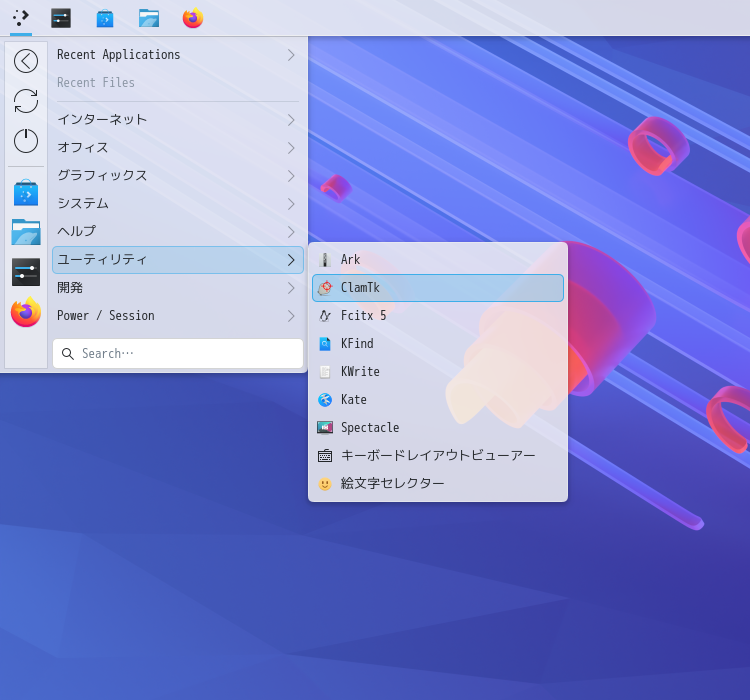Click the power icon in menu sidebar
This screenshot has width=750, height=700.
(x=26, y=141)
